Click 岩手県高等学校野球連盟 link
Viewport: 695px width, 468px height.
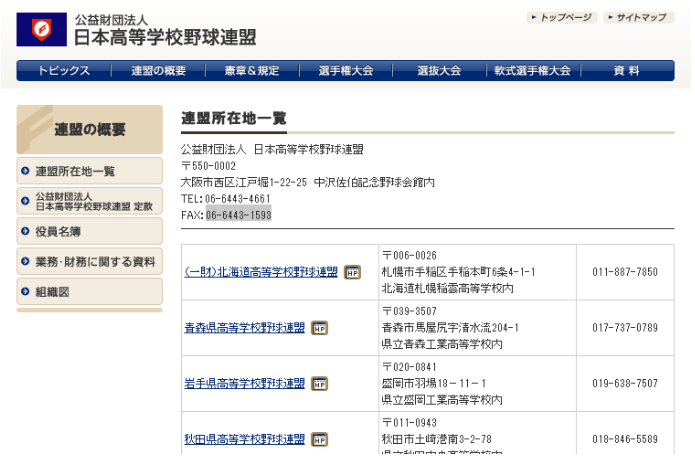(245, 384)
